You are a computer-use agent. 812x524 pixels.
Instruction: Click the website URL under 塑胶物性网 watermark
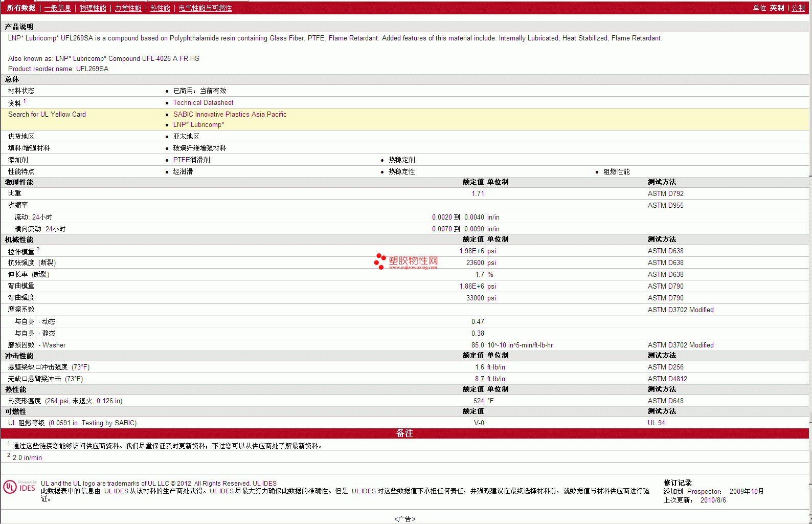413,268
